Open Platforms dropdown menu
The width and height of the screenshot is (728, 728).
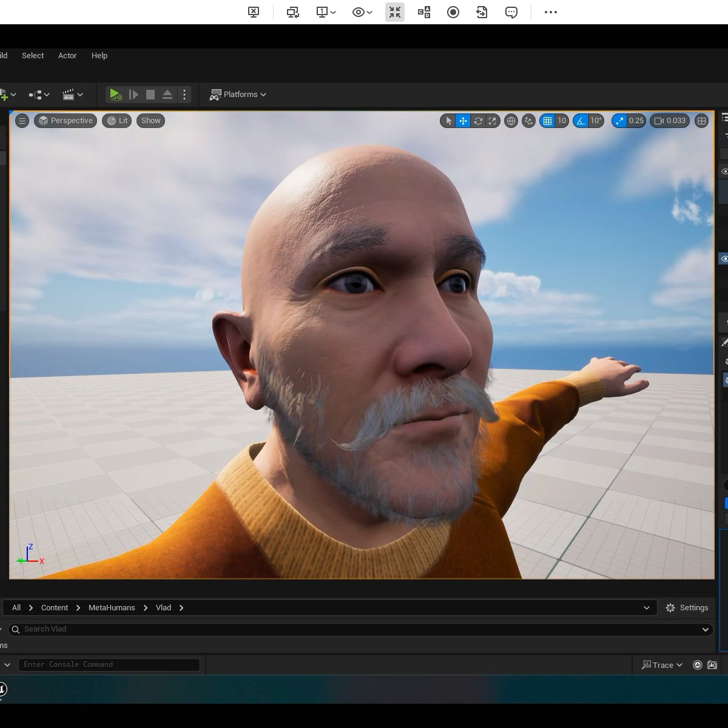[x=238, y=95]
